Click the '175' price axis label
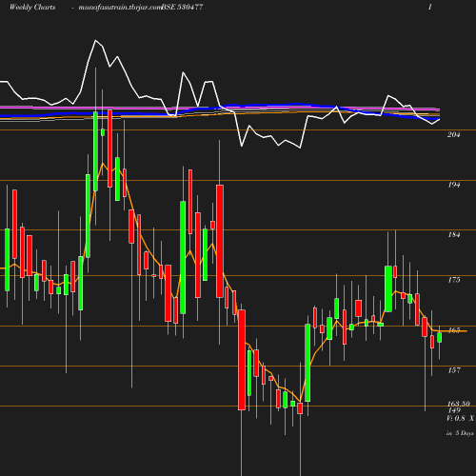This screenshot has width=476, height=476. click(x=454, y=280)
